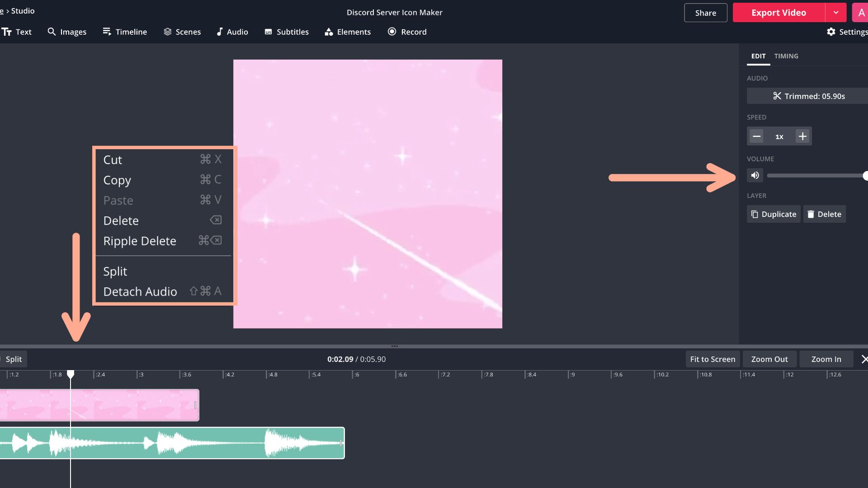This screenshot has height=488, width=868.
Task: Increase speed with the plus button
Action: (802, 136)
